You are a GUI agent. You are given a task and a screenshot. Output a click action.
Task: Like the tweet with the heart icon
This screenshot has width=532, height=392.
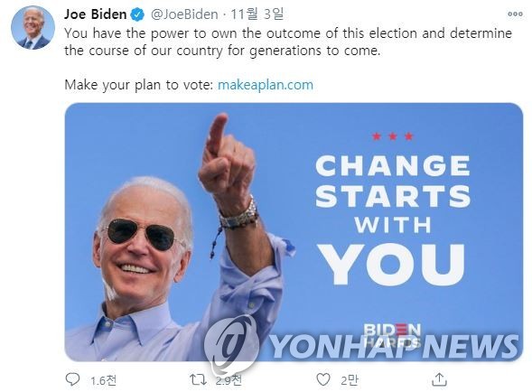point(323,379)
